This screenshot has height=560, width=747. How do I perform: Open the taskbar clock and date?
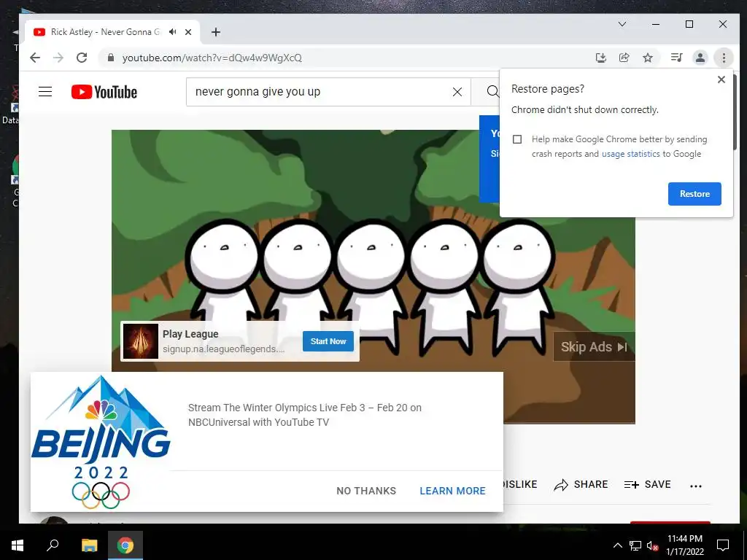[684, 545]
